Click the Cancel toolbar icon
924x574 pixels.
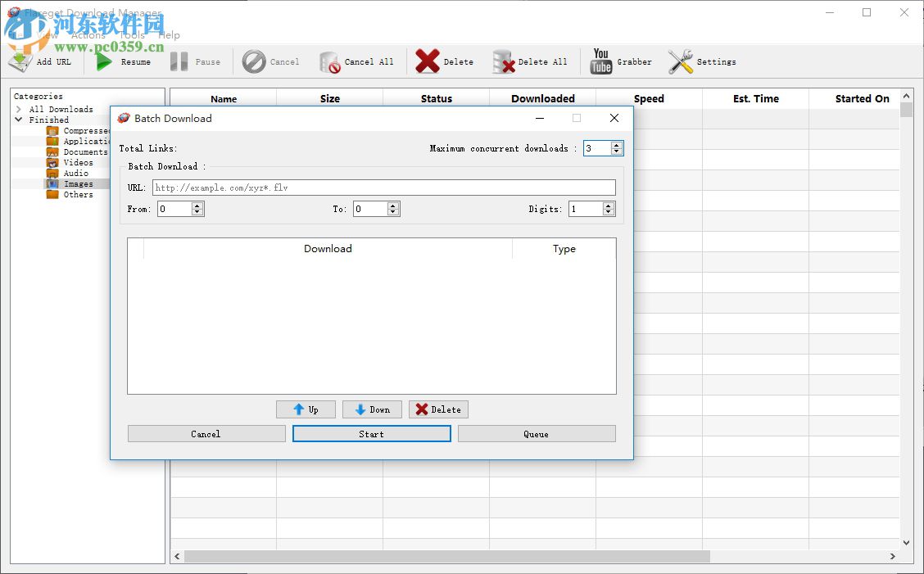(x=254, y=61)
